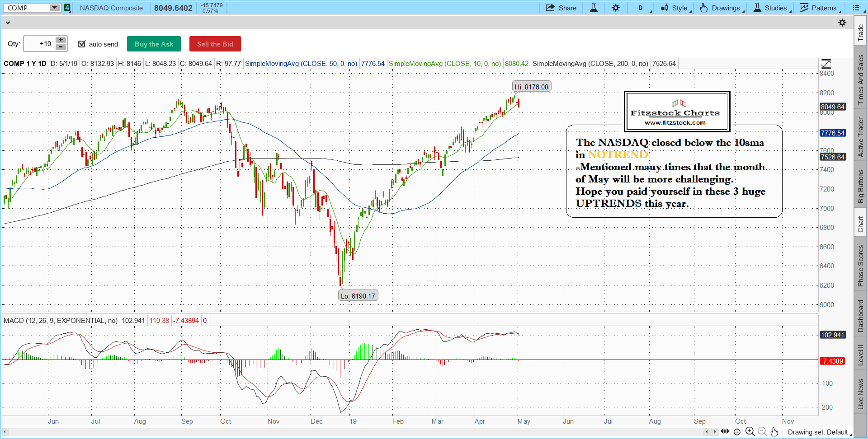Collapse the trade bar chevron
The image size is (868, 439).
[8, 23]
